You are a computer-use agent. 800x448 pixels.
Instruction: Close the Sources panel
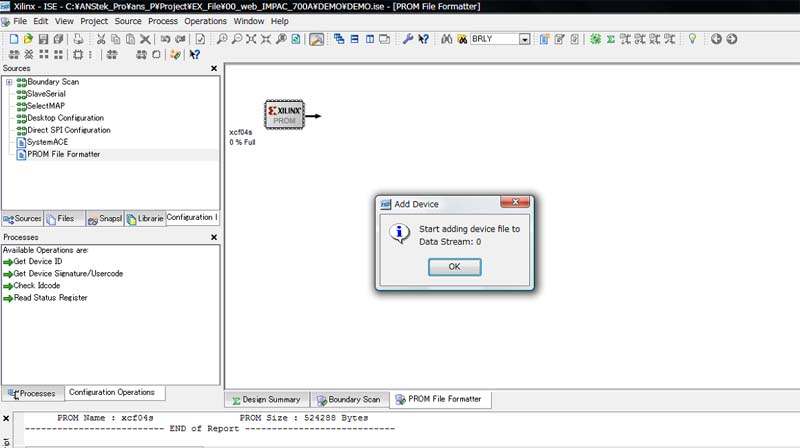pos(214,68)
